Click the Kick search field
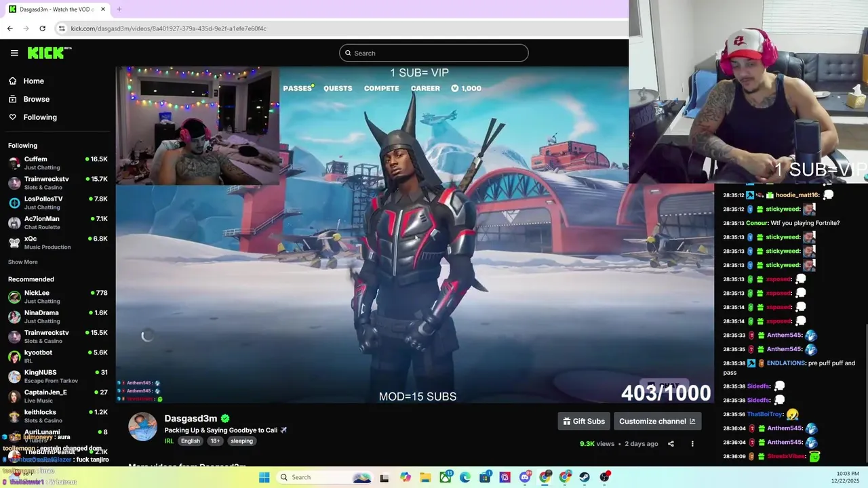868x488 pixels. coord(433,53)
